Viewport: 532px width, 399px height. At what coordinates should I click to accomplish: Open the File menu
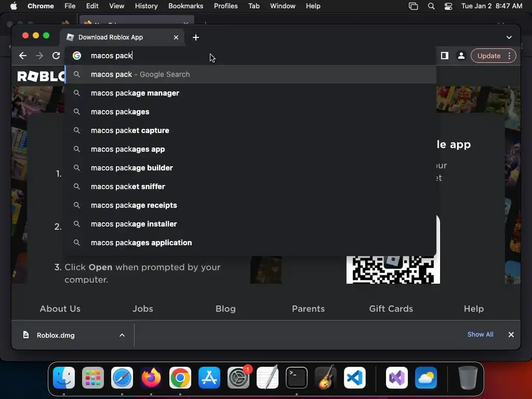click(x=70, y=6)
